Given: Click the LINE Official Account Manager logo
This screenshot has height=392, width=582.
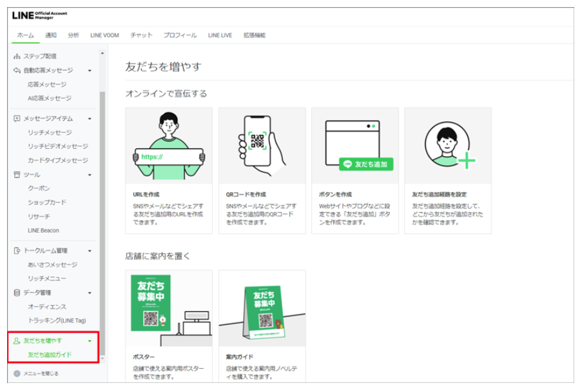Looking at the screenshot, I should tap(39, 15).
